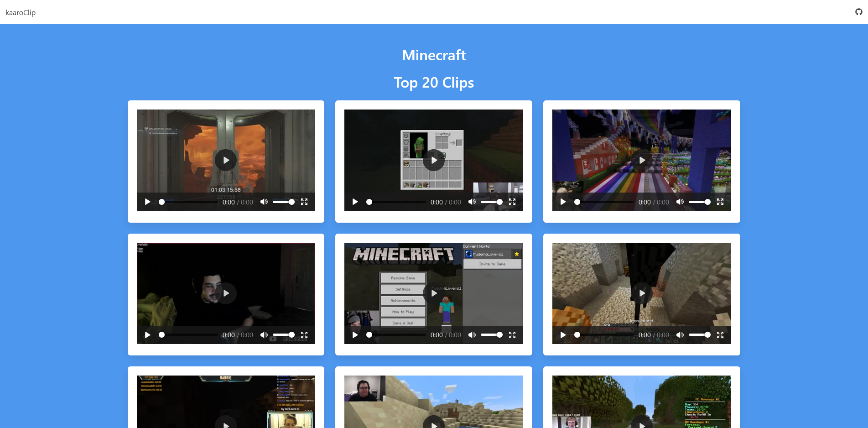Mute the rainbow road clip
This screenshot has height=428, width=868.
[x=680, y=202]
